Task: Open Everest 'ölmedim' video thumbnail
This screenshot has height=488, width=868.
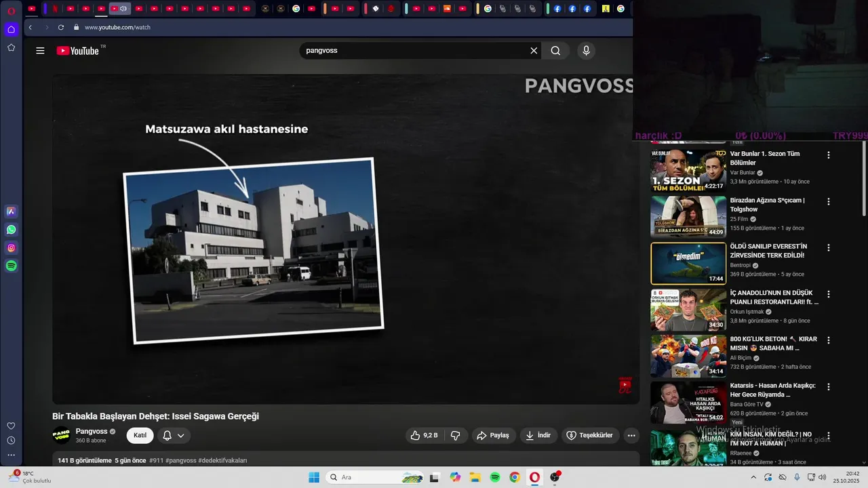Action: click(688, 264)
